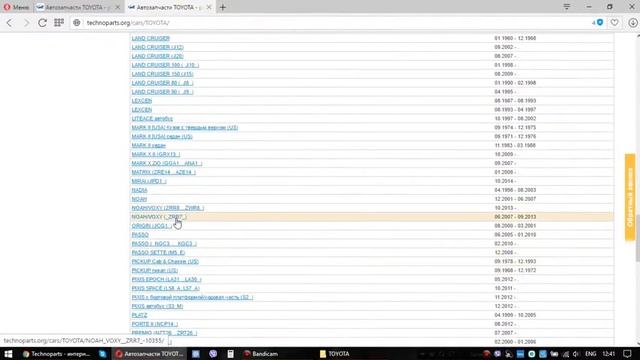
Task: Open the tab menu icon in title bar
Action: click(567, 7)
